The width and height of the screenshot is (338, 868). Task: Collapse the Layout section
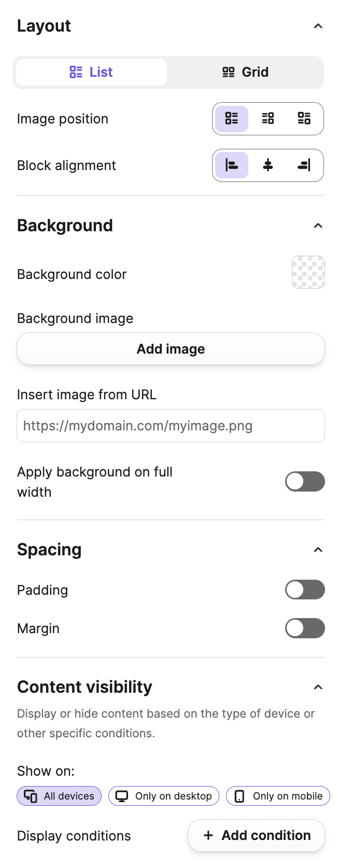(x=318, y=25)
